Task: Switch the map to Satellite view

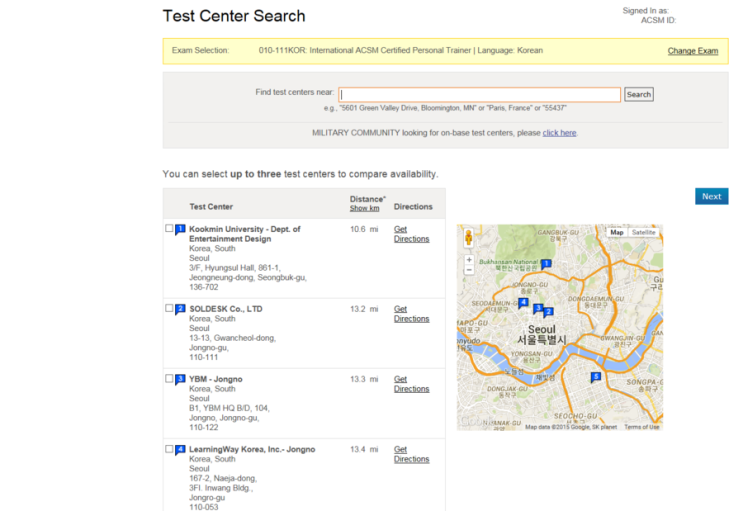Action: (x=643, y=232)
